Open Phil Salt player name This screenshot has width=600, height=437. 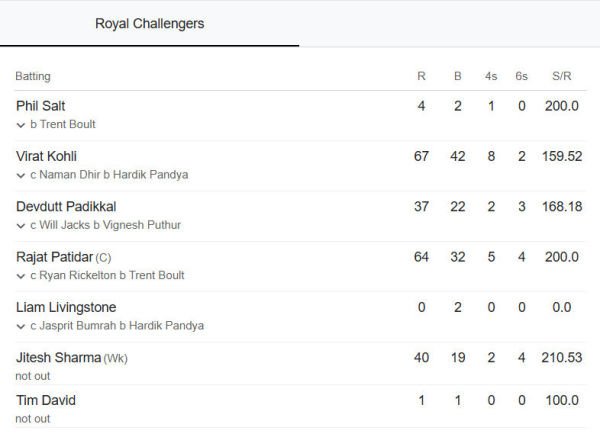(41, 106)
